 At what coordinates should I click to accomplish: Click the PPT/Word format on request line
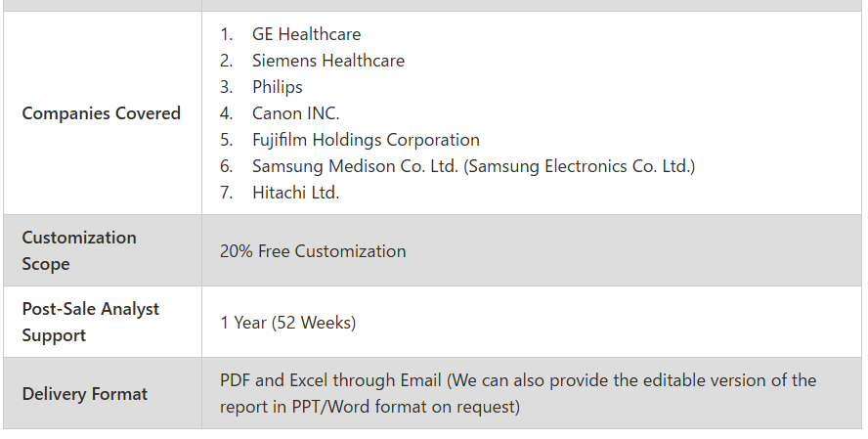(369, 407)
